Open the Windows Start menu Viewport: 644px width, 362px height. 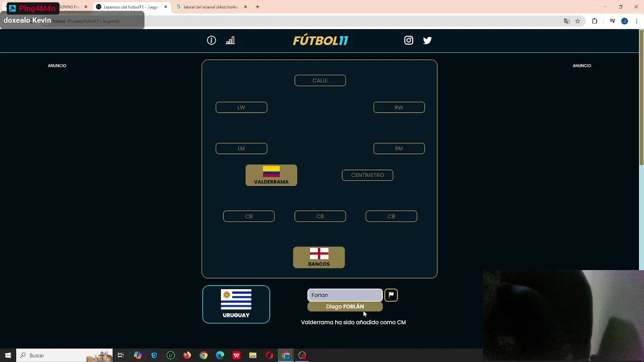point(8,355)
